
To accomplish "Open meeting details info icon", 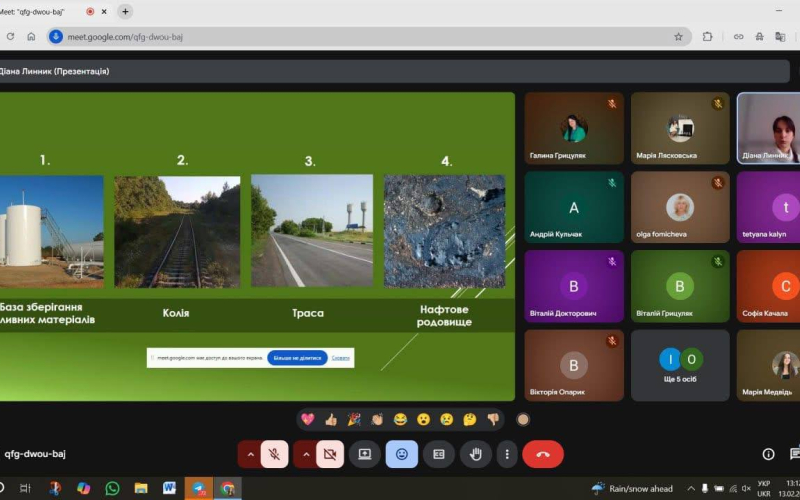I will coord(768,454).
